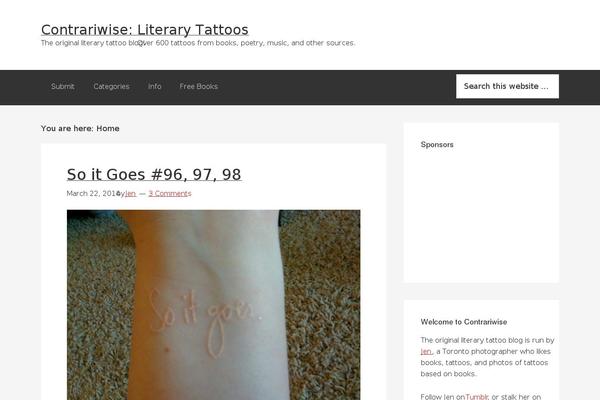
Task: Click the March 22 post date
Action: pos(93,194)
